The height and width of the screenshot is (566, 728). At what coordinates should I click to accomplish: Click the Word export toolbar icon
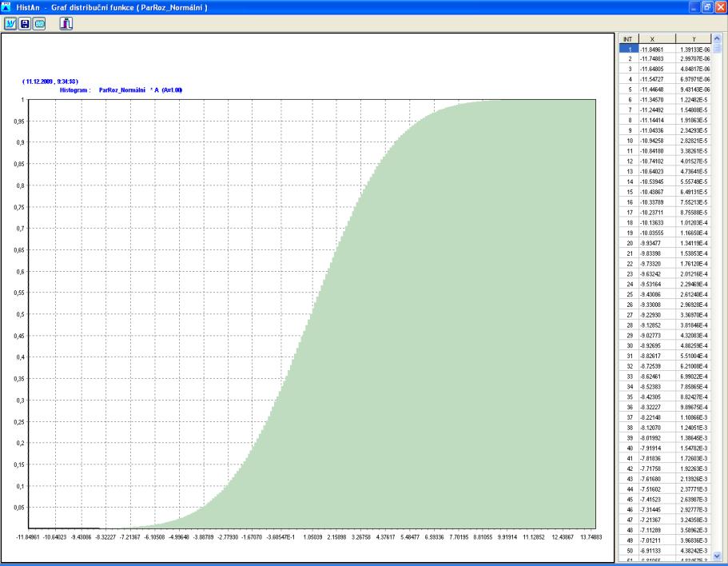[x=10, y=24]
